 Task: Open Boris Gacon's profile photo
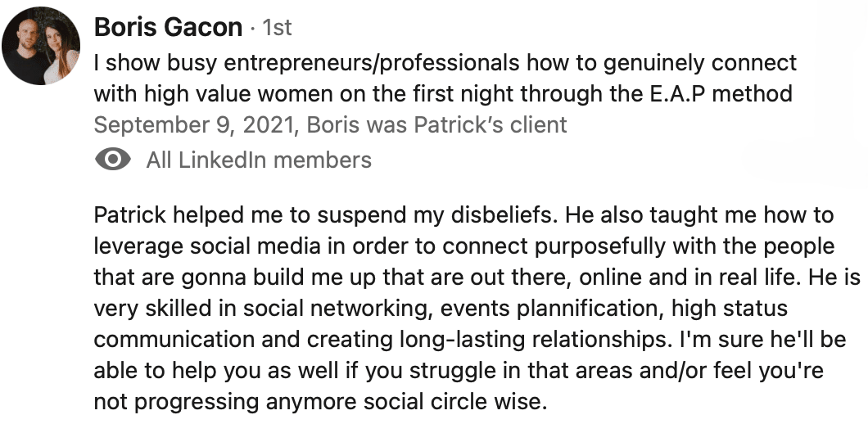[x=40, y=46]
